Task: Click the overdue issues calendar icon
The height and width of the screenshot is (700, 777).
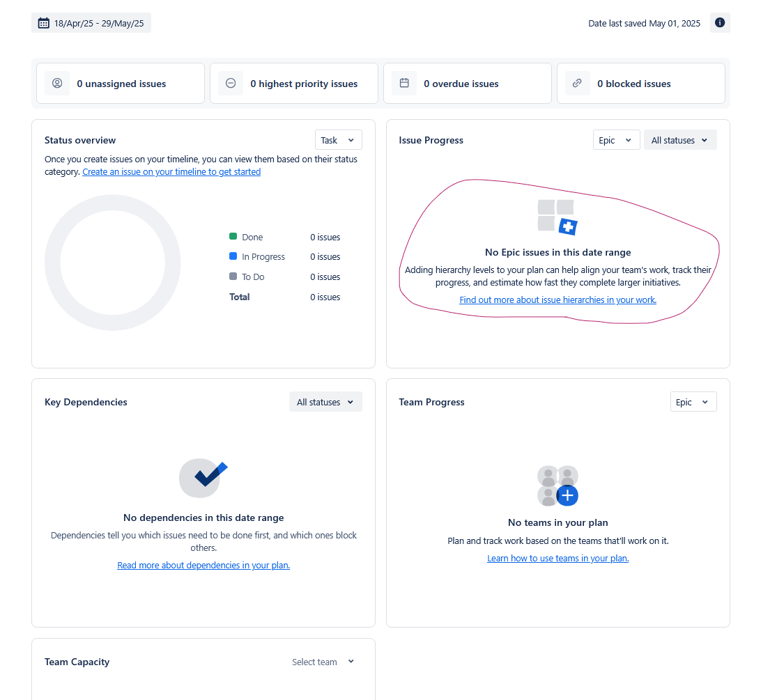Action: point(404,83)
